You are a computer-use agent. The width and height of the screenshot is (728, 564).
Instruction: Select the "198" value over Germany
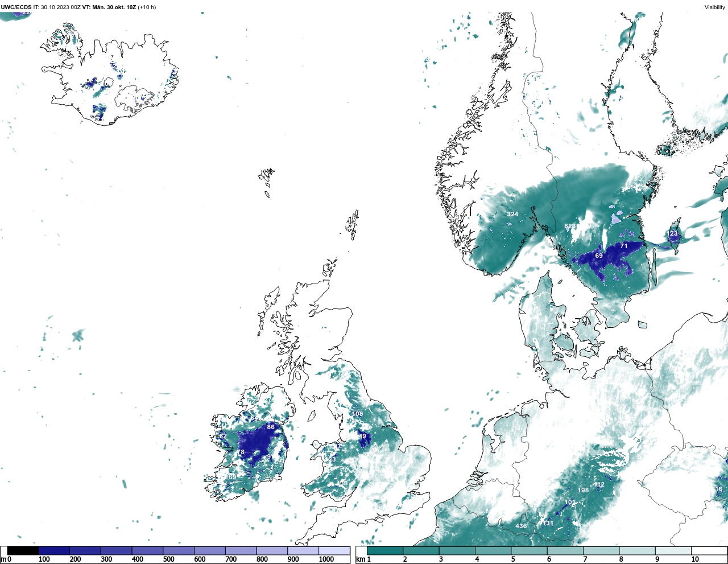coord(583,490)
